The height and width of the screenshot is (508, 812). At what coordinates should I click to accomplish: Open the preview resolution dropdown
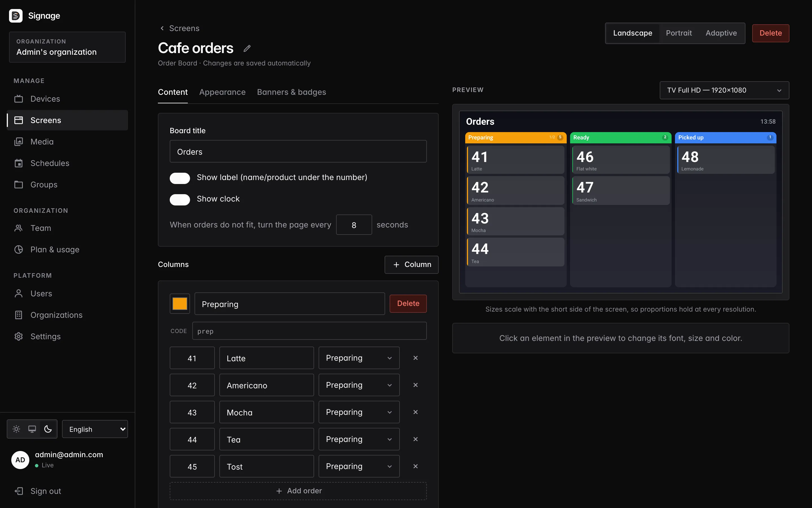tap(724, 90)
